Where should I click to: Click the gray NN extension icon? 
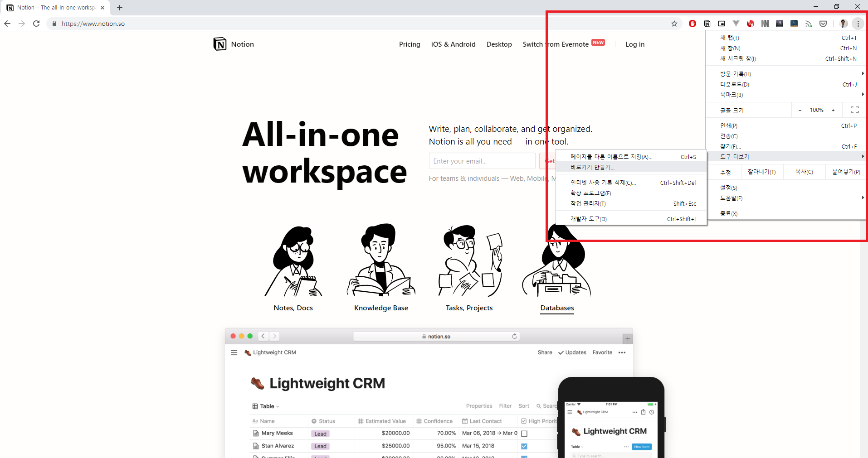[765, 24]
